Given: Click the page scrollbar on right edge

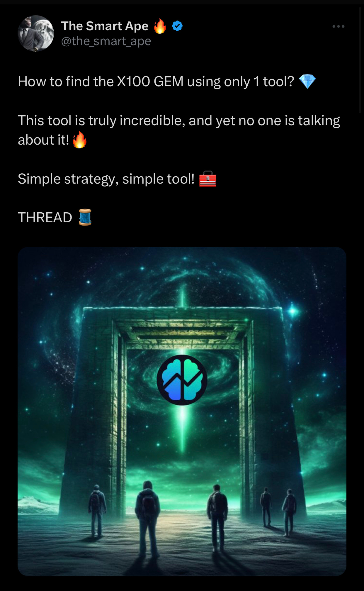Looking at the screenshot, I should pyautogui.click(x=360, y=60).
